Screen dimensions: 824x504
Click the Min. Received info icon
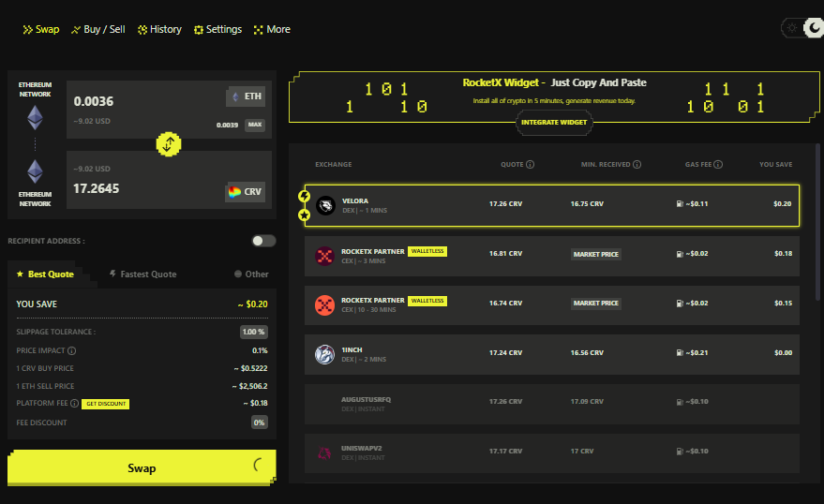(x=637, y=164)
